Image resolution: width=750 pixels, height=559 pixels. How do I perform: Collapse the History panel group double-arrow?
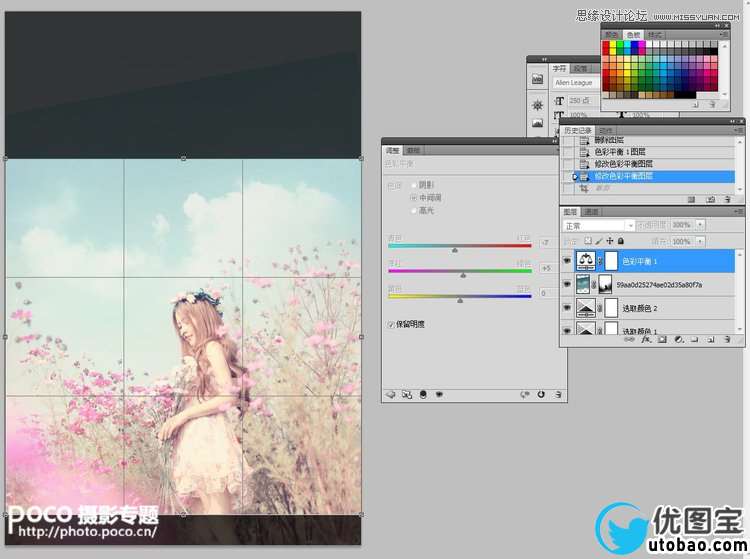[x=732, y=121]
